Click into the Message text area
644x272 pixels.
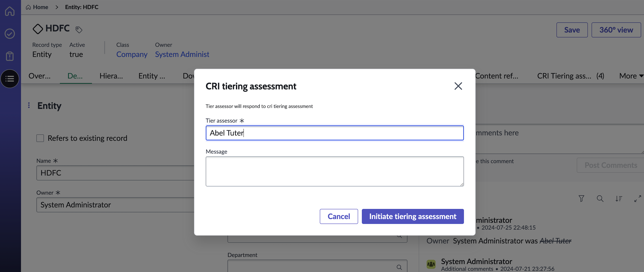tap(334, 172)
